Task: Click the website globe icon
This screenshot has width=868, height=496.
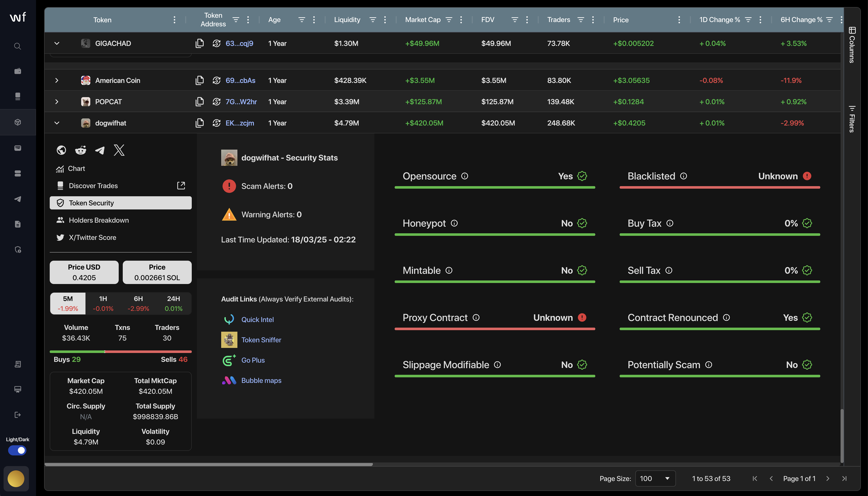Action: (x=61, y=150)
